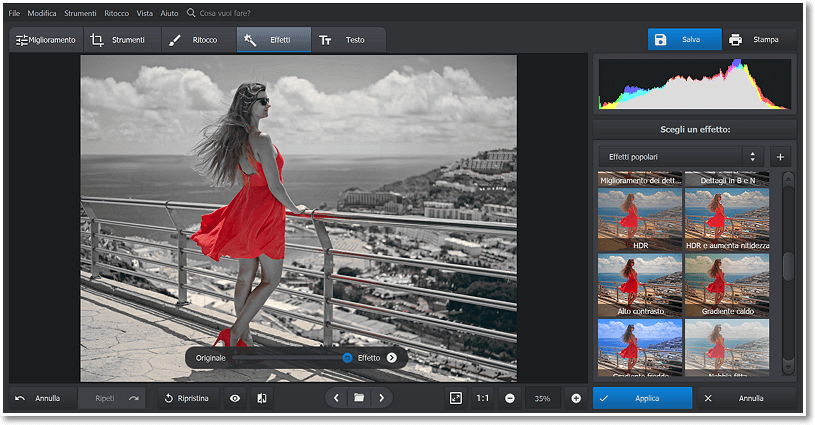Go to previous image arrow

coord(336,398)
